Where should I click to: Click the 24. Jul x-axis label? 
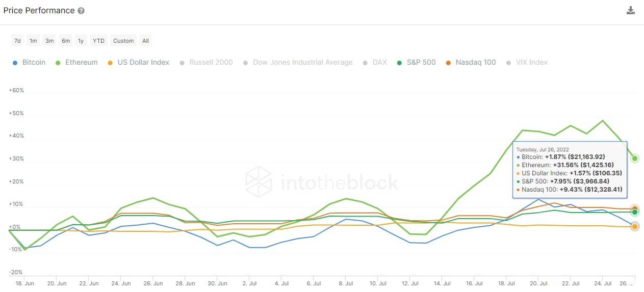[603, 283]
